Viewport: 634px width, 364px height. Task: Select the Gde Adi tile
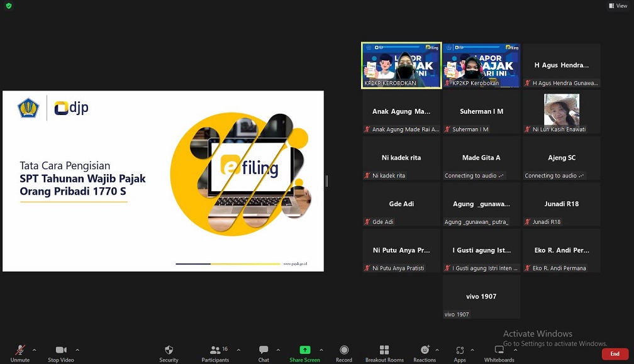click(x=401, y=204)
